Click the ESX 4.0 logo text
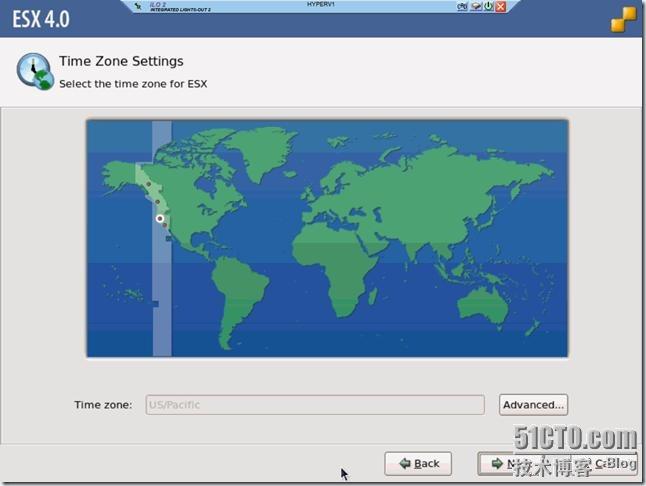This screenshot has width=646, height=486. click(41, 19)
